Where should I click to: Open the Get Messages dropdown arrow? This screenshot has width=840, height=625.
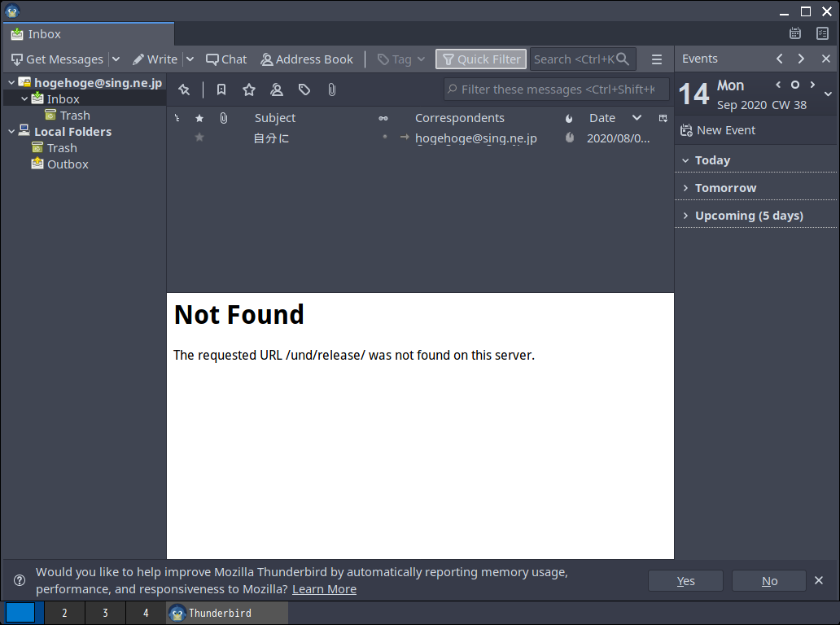coord(116,59)
